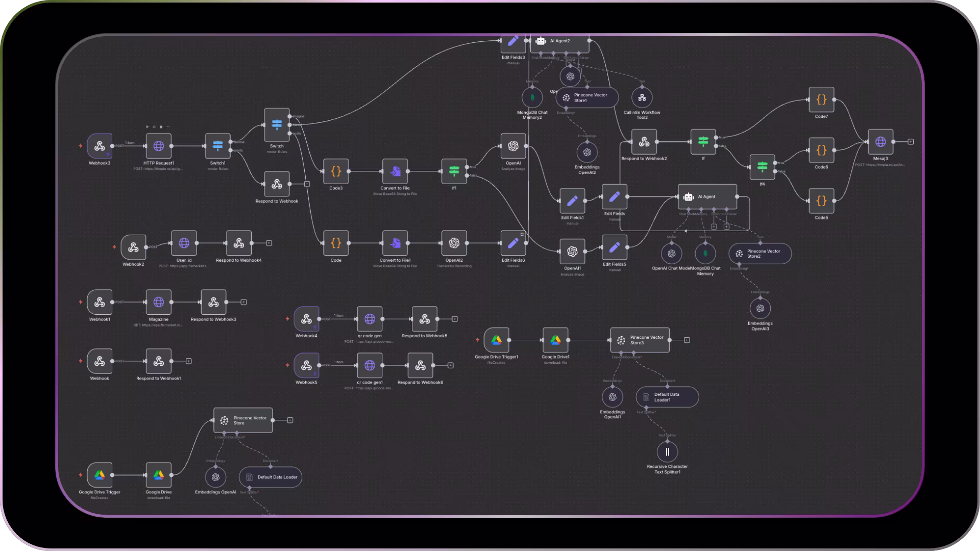Screen dimensions: 980x551
Task: Open the three-dots menu above HTTP Request1
Action: [168, 127]
